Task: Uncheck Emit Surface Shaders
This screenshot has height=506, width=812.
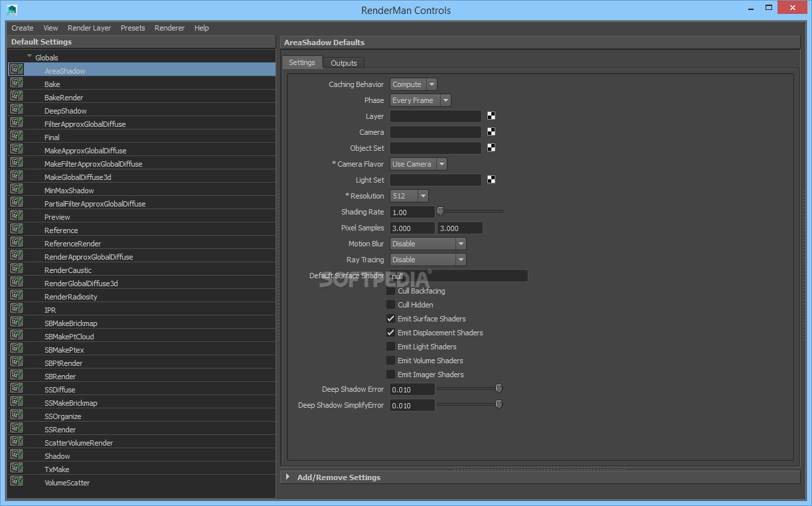Action: click(x=391, y=319)
